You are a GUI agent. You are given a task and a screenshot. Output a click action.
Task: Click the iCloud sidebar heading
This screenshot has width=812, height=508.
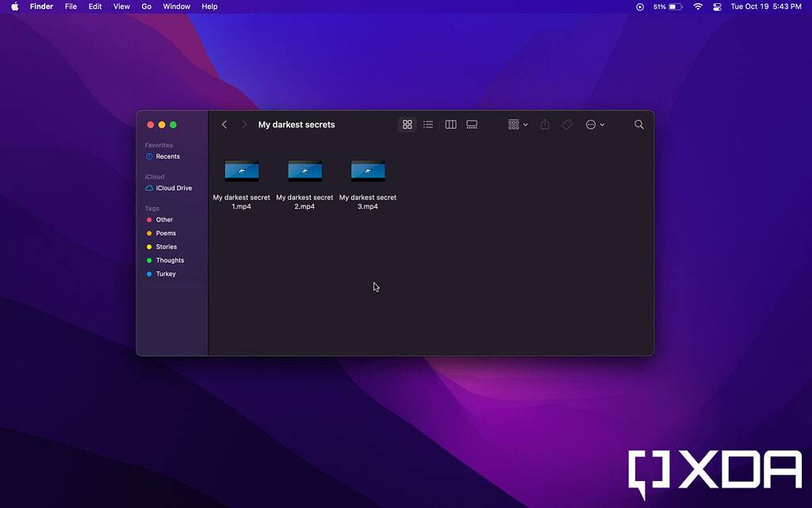[x=155, y=177]
